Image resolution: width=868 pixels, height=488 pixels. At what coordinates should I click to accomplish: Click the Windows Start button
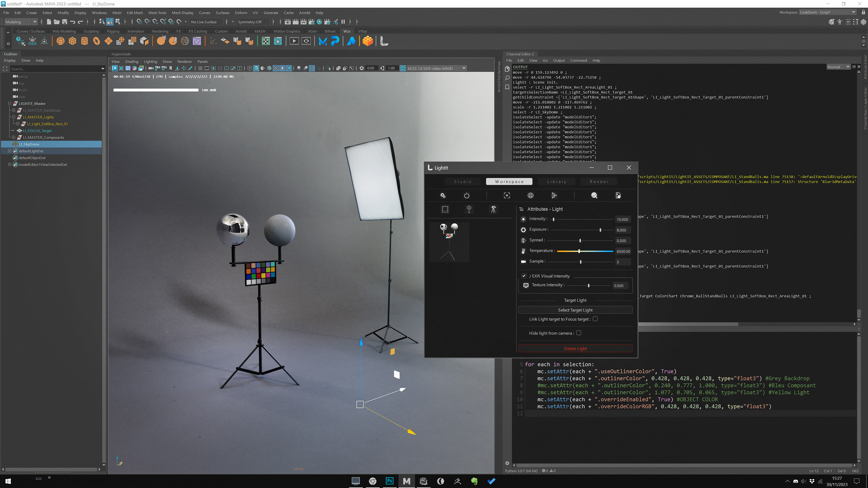tap(8, 481)
